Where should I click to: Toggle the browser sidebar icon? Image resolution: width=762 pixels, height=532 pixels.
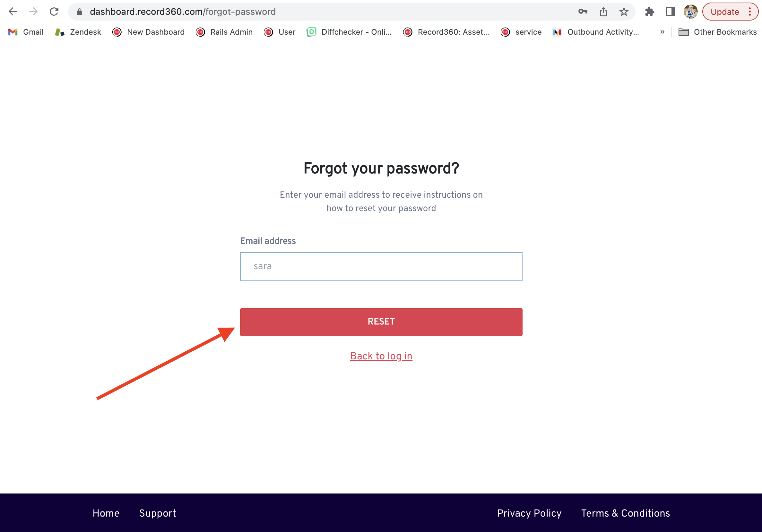[670, 11]
